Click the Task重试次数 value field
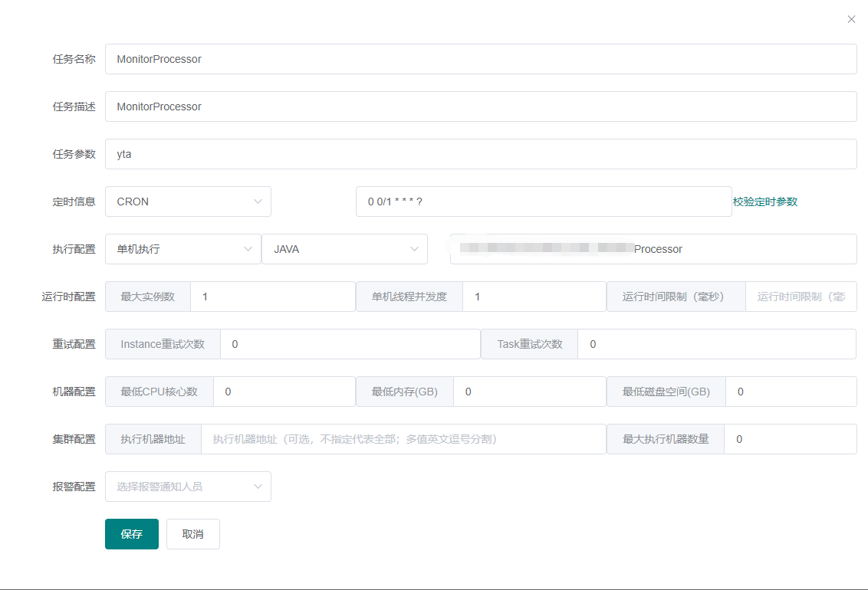The height and width of the screenshot is (590, 868). click(717, 345)
